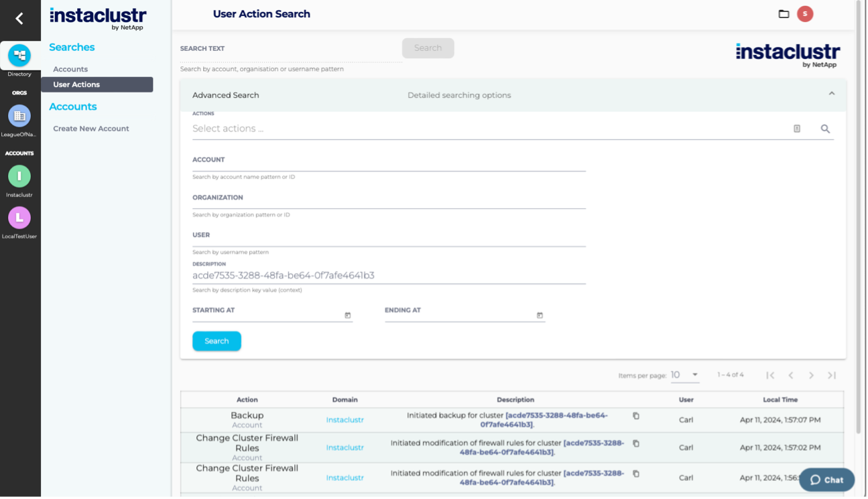Click the 1 – 4 of 4 pagination label
Image resolution: width=868 pixels, height=499 pixels.
[x=731, y=375]
